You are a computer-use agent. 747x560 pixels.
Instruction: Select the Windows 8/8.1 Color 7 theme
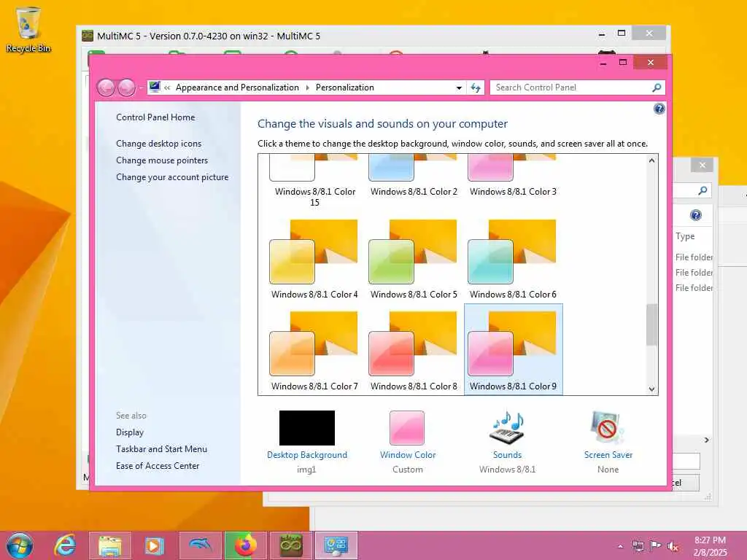click(x=314, y=351)
